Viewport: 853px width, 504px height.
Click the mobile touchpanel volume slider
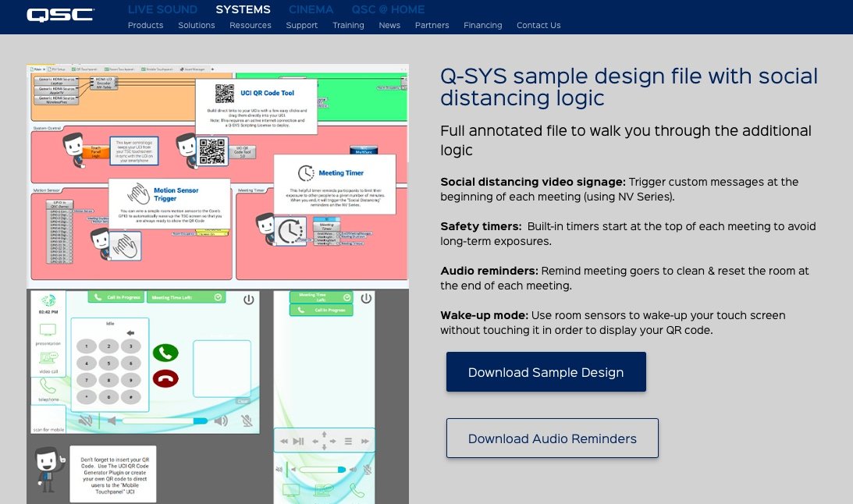(322, 469)
